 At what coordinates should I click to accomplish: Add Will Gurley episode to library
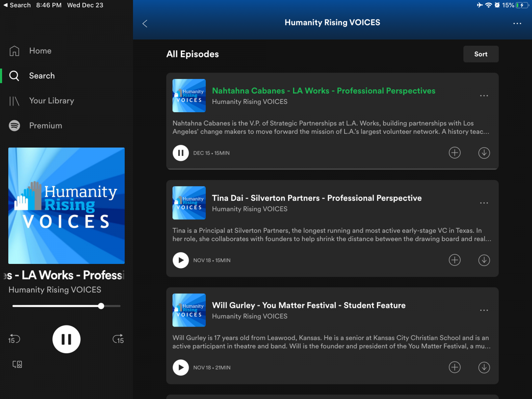coord(455,367)
